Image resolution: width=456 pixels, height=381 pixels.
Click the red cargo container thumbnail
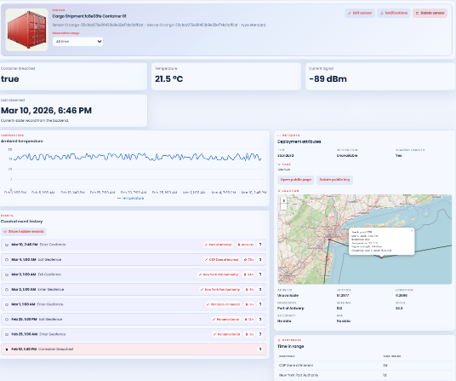click(x=27, y=30)
